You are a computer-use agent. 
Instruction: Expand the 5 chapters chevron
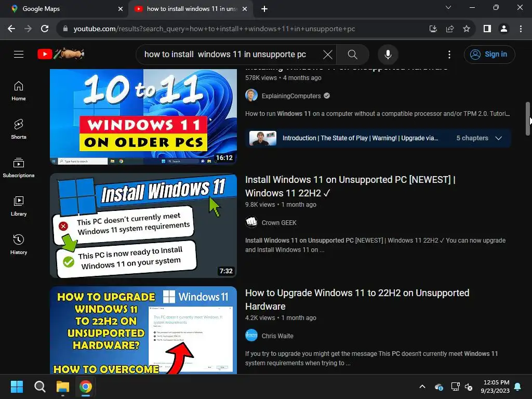pos(498,138)
